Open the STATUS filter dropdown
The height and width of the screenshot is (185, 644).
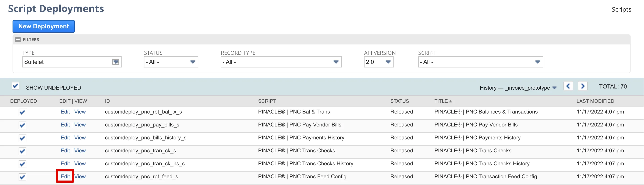[171, 62]
